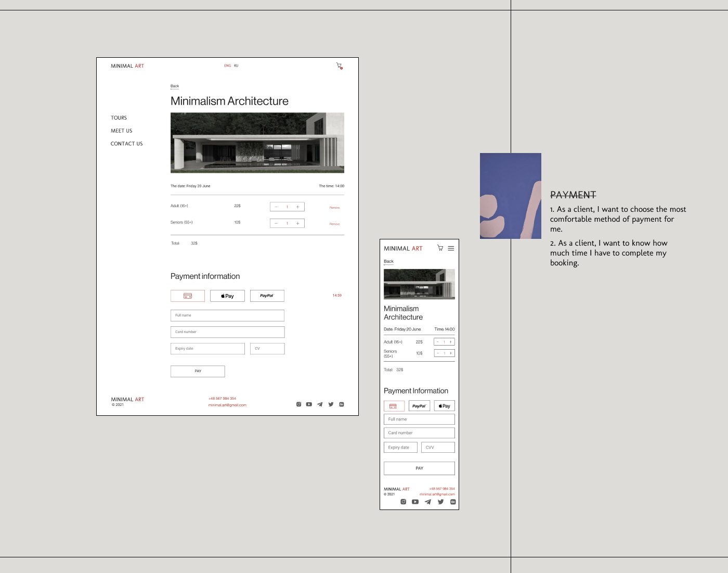Click the Telegram icon in desktop footer
Viewport: 728px width, 573px height.
[320, 404]
